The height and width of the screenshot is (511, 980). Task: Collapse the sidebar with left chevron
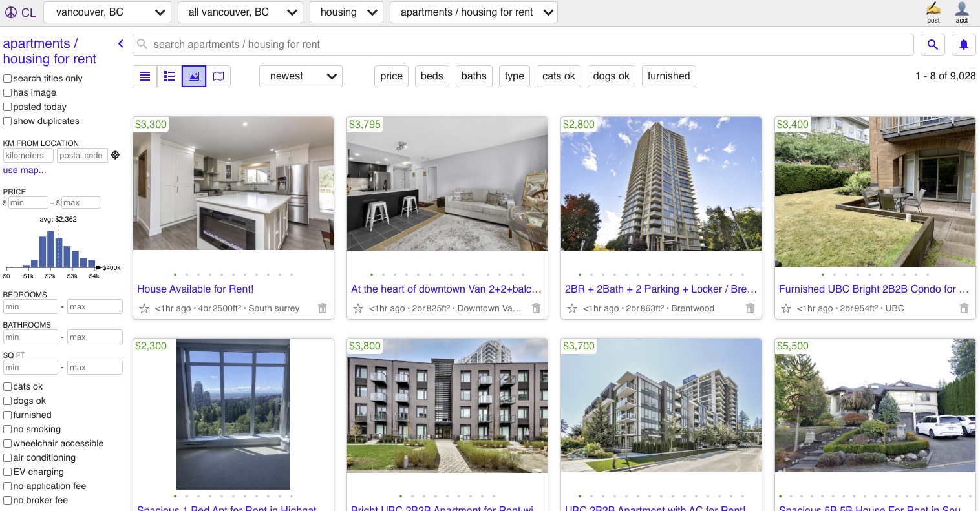120,43
